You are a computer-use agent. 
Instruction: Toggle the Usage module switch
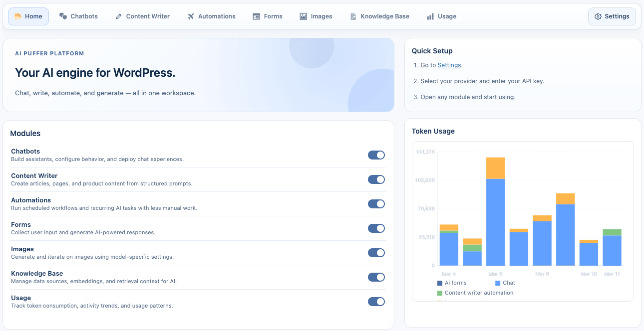376,302
